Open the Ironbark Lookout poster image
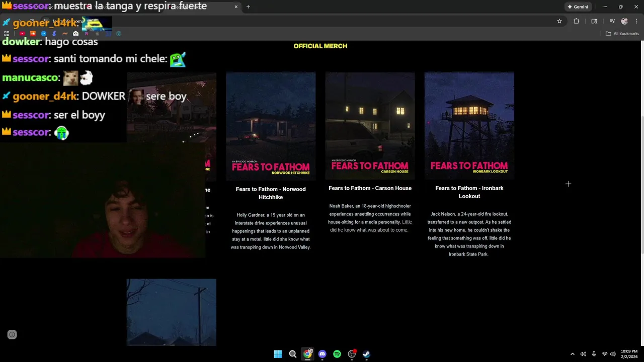 [469, 126]
